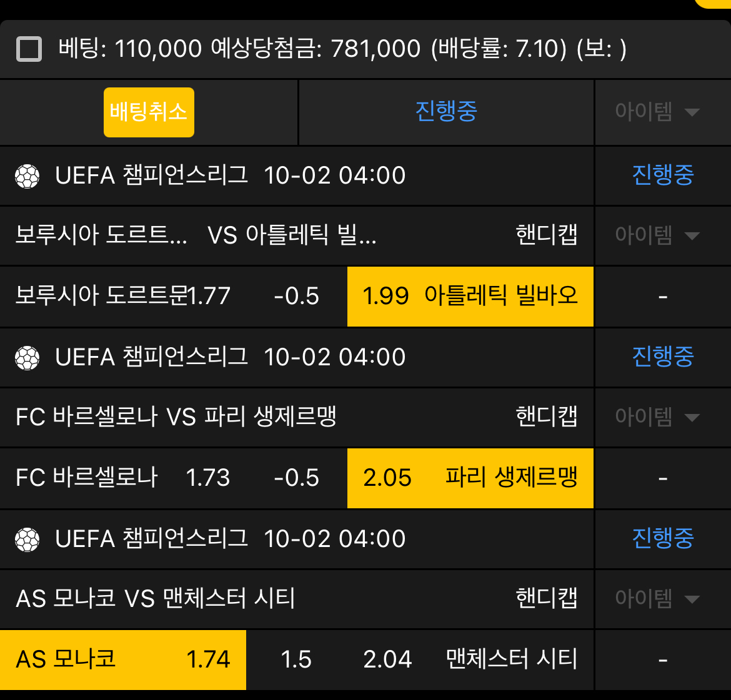Open 아이템 dropdown for the AS 모나코 match
The width and height of the screenshot is (731, 700).
[657, 599]
